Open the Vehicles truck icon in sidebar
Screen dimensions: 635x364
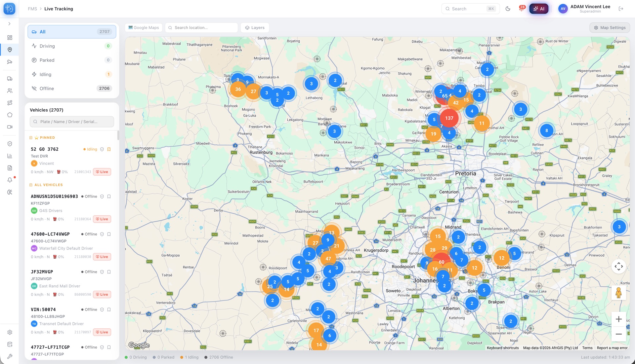click(x=10, y=79)
